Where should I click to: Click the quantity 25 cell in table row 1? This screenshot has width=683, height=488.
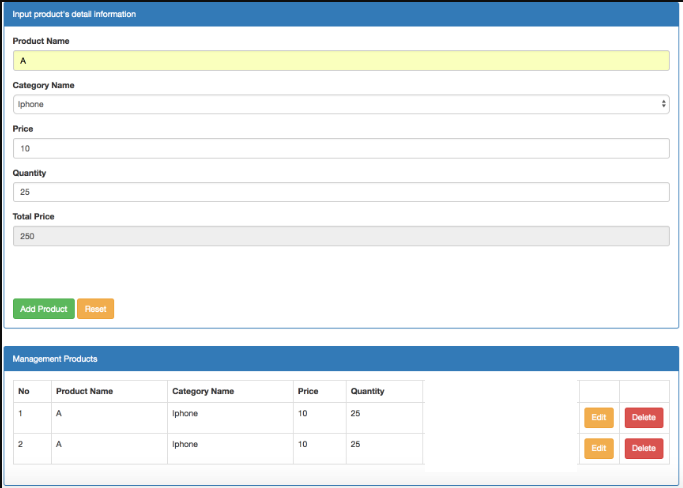(355, 413)
